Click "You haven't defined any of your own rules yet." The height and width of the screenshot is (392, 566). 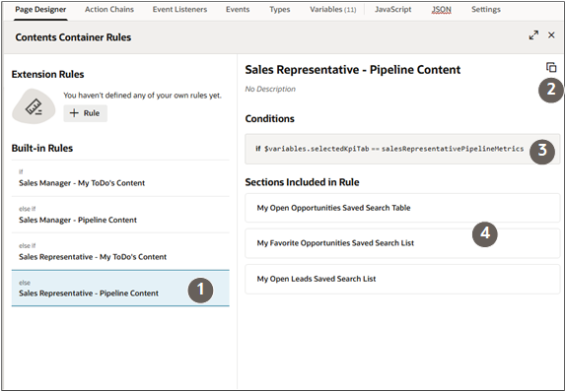tap(143, 96)
